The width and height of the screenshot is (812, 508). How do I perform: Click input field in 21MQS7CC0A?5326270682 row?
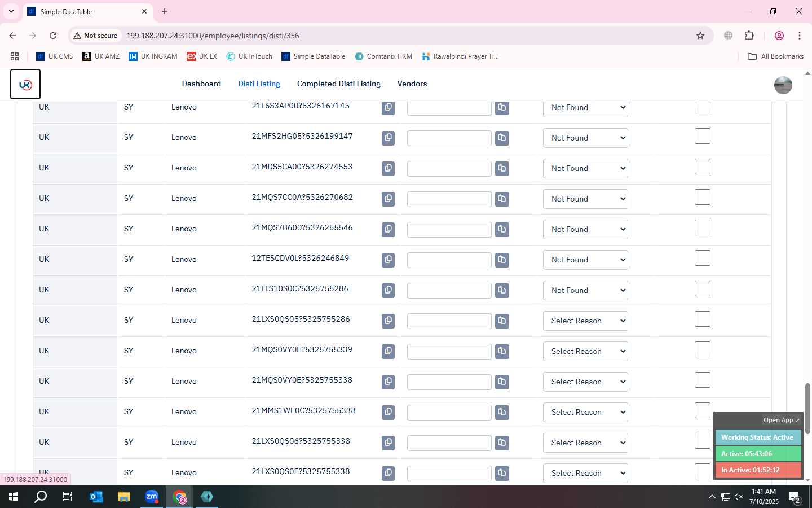[x=449, y=199]
